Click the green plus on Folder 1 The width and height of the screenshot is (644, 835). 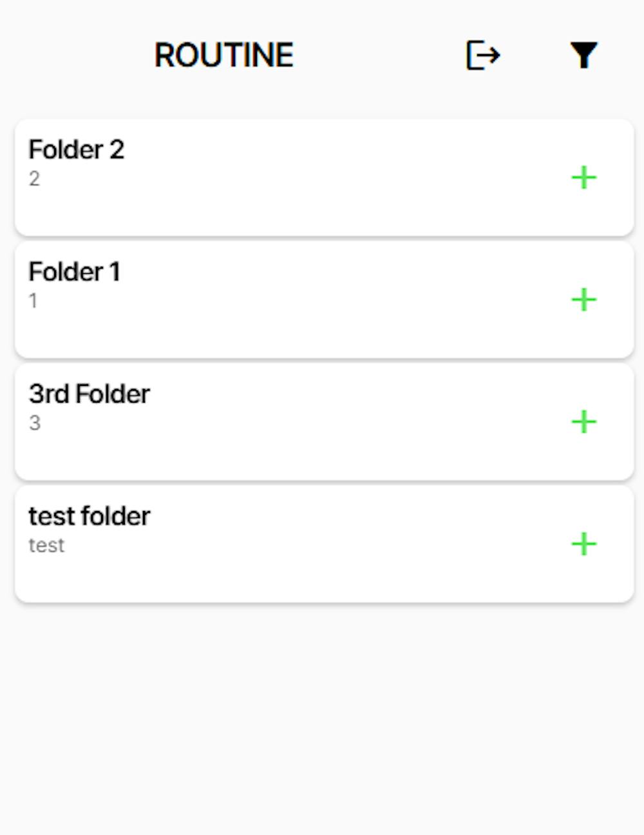click(584, 300)
